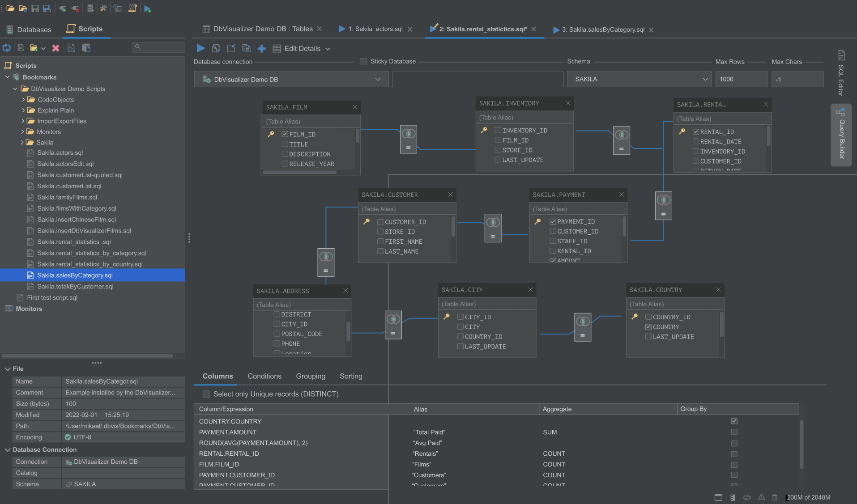Expand the CodeObjects folder
Screen dimensions: 857x504
tap(23, 99)
